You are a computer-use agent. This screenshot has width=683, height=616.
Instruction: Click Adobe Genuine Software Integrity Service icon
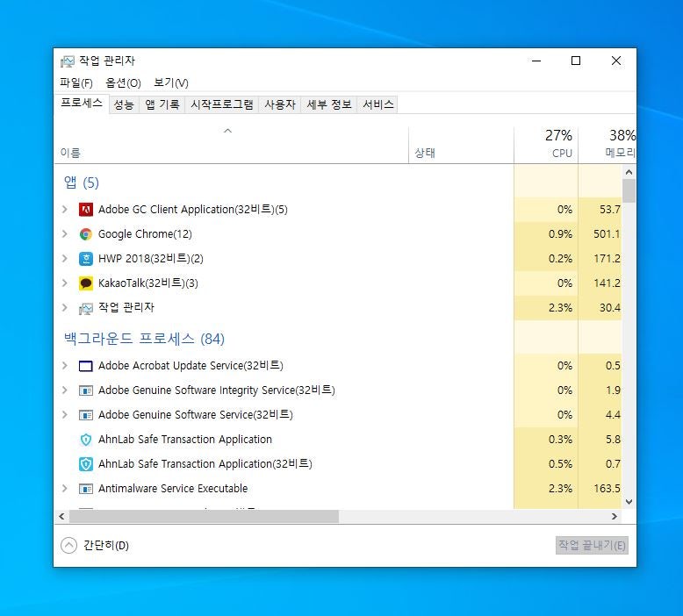(x=86, y=390)
